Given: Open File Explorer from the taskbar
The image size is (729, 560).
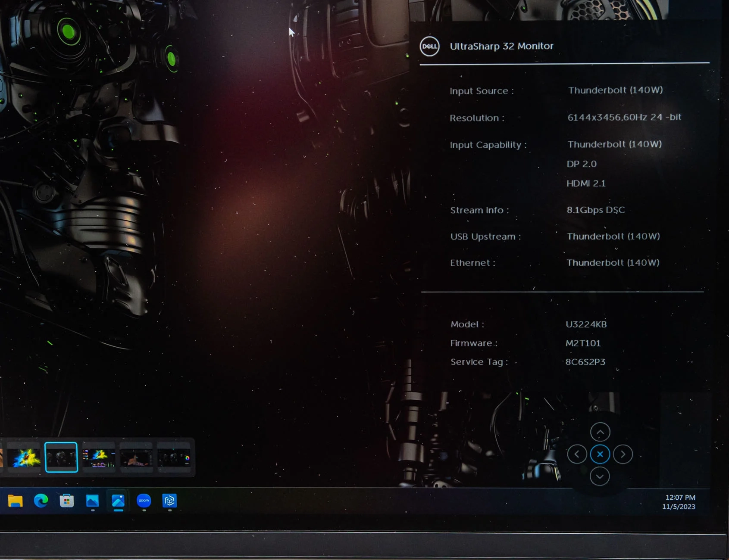Looking at the screenshot, I should coord(15,501).
